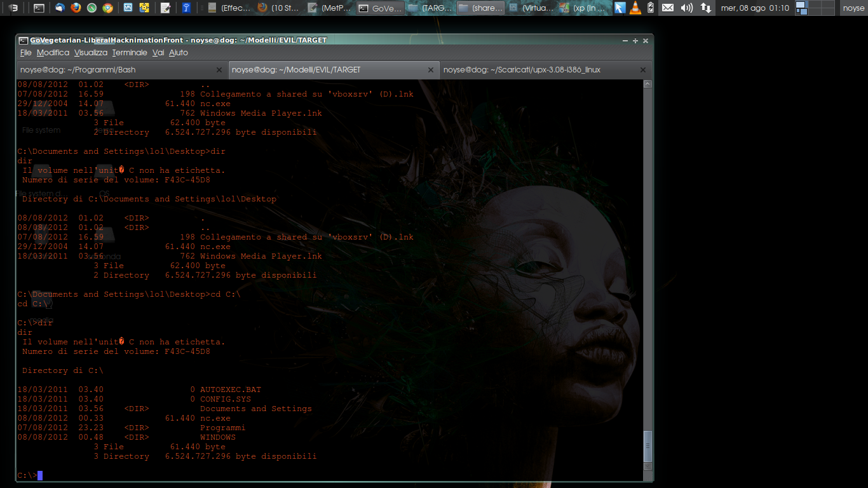This screenshot has width=868, height=488.
Task: Open the Terminale menu
Action: (x=130, y=53)
